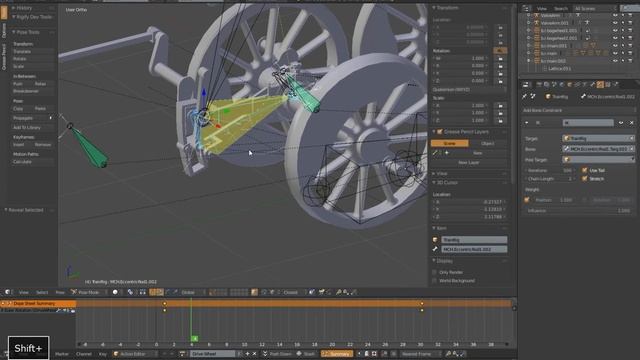Select the Dope Sheet Summary channel row
The image size is (640, 360).
tap(38, 303)
